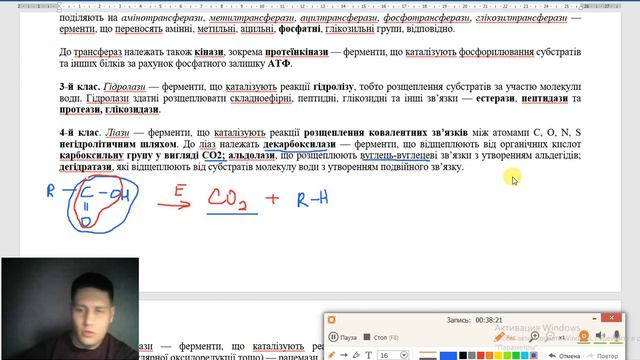Click the webcam video overlay
640x360 pixels.
pos(70,309)
